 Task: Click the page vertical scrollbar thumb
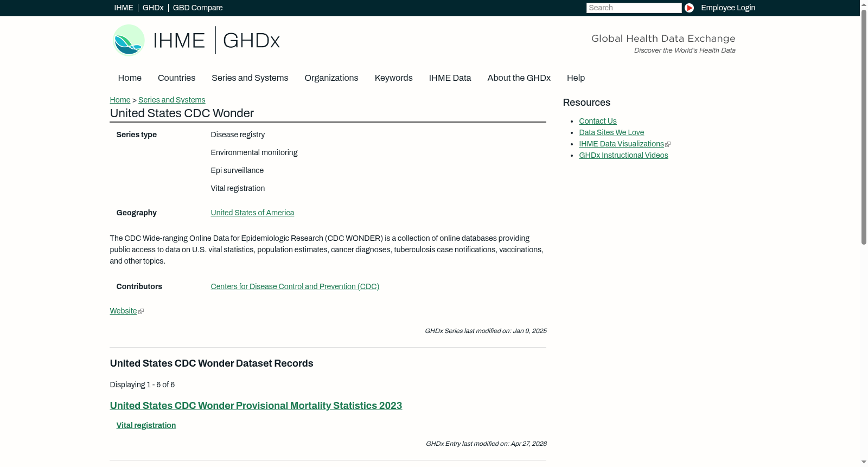tap(864, 127)
